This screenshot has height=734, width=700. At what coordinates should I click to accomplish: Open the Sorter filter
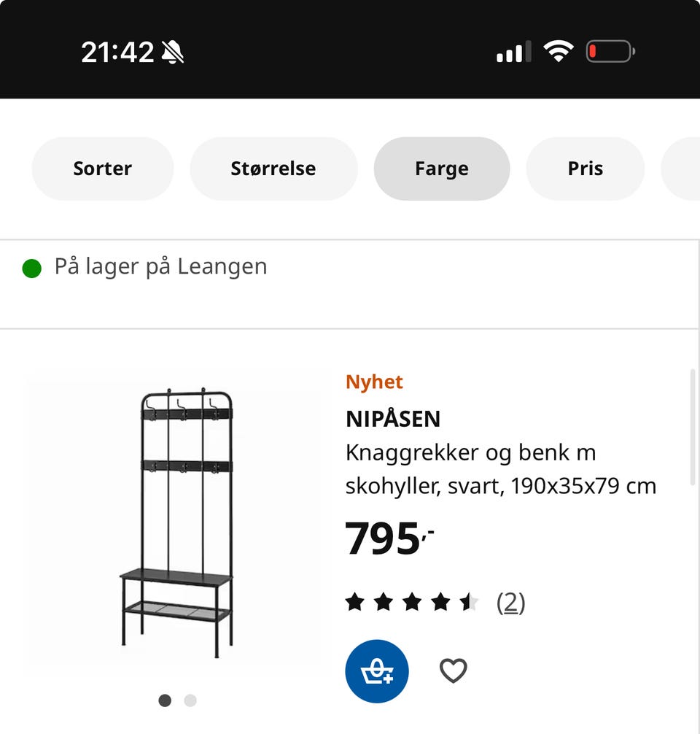pyautogui.click(x=103, y=169)
